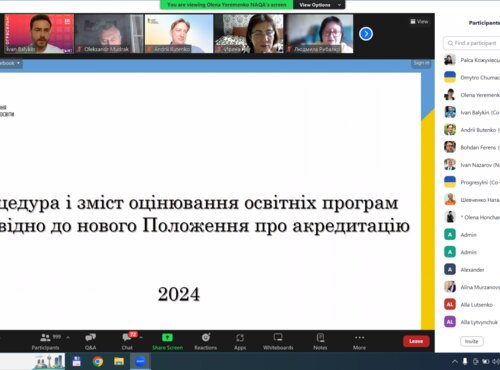This screenshot has width=500, height=370.
Task: Click the Zoom icon in the taskbar
Action: coord(140,361)
